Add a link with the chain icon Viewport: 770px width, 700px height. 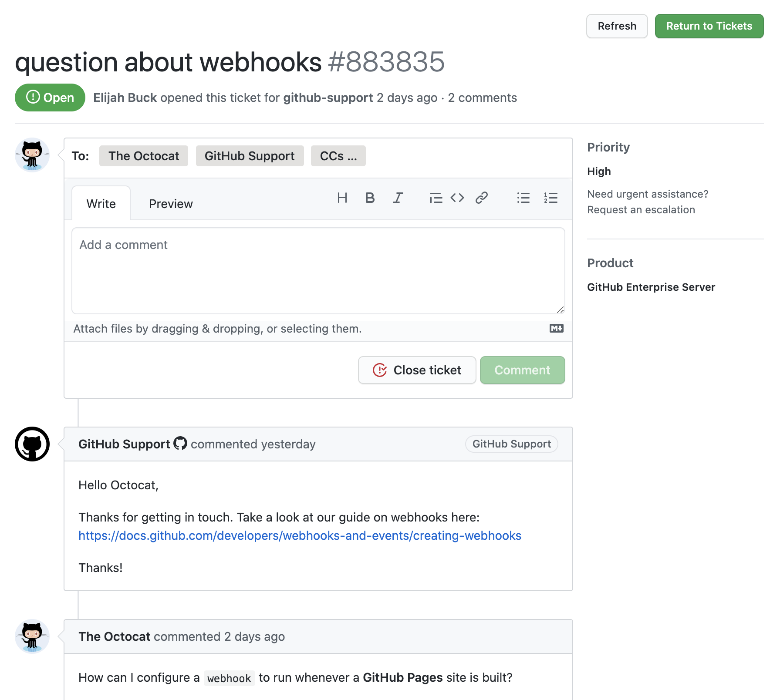(482, 198)
